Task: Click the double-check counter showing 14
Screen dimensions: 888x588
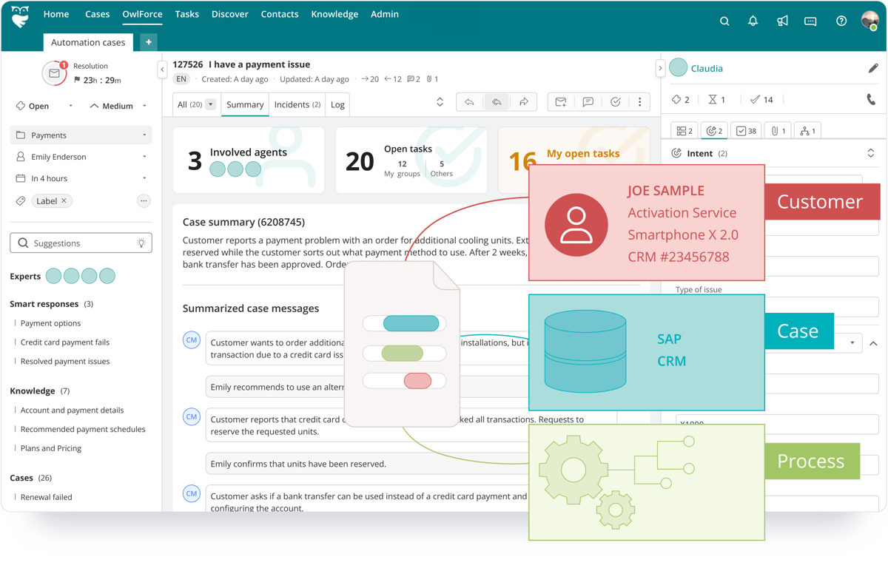Action: pos(761,100)
